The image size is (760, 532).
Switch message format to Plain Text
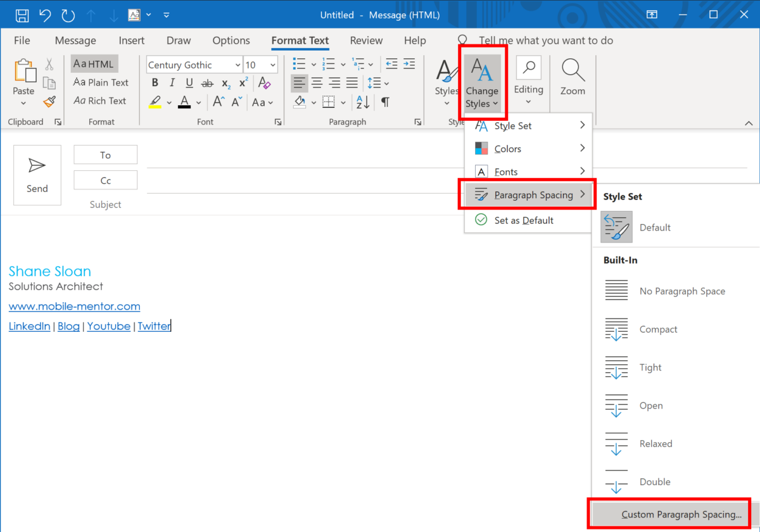(x=101, y=82)
